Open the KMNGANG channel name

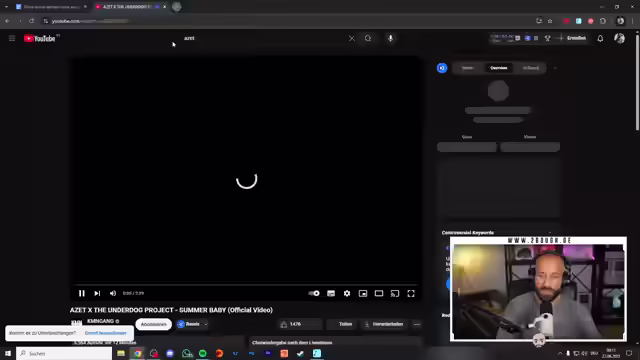(100, 321)
